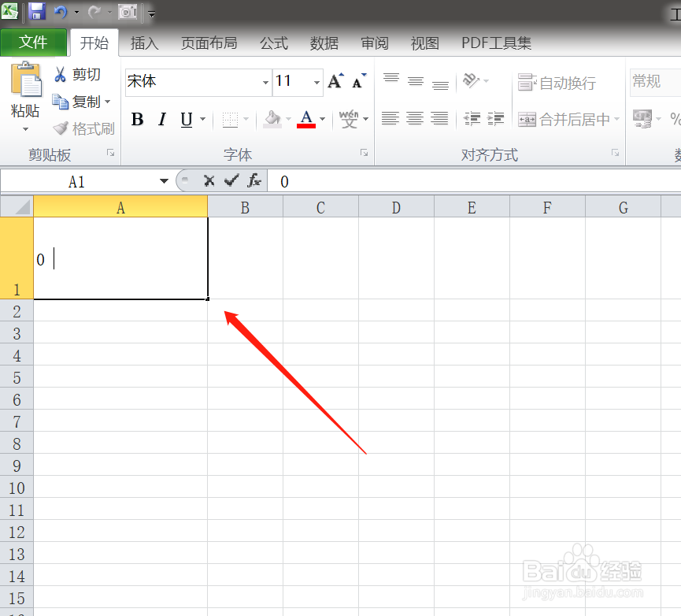
Task: Open the quick access toolbar customize dropdown
Action: click(x=152, y=14)
